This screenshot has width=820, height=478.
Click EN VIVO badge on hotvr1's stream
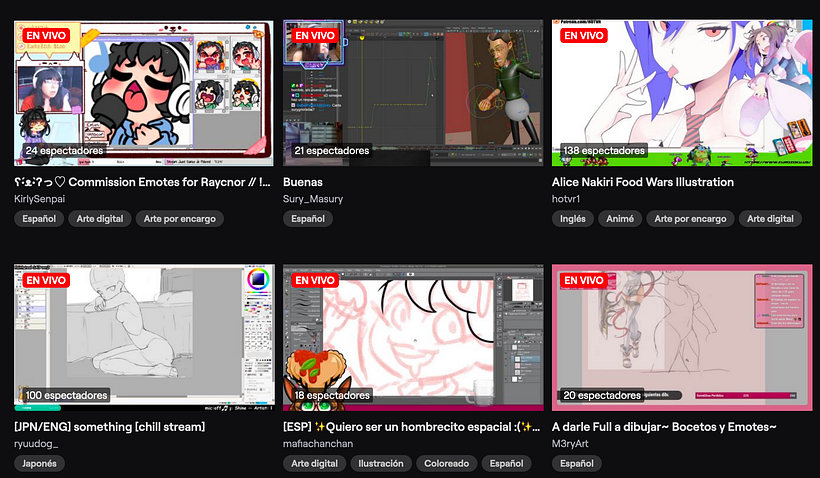tap(584, 36)
